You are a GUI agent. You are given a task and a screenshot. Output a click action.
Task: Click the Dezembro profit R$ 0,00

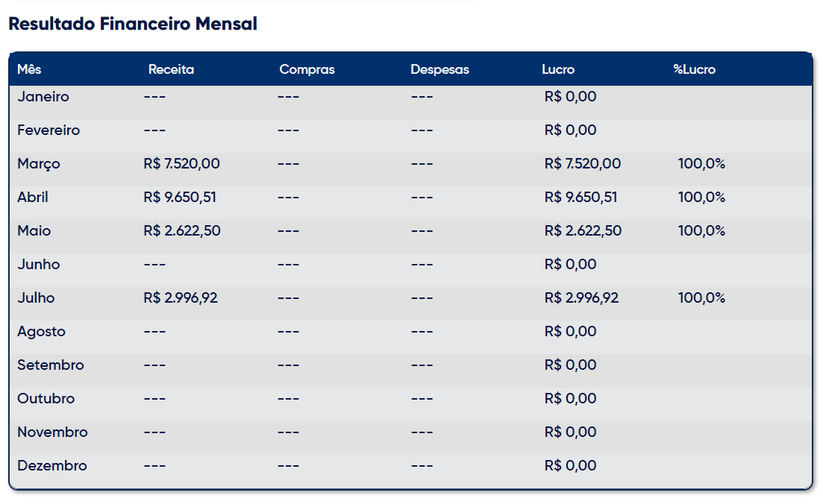pyautogui.click(x=570, y=466)
